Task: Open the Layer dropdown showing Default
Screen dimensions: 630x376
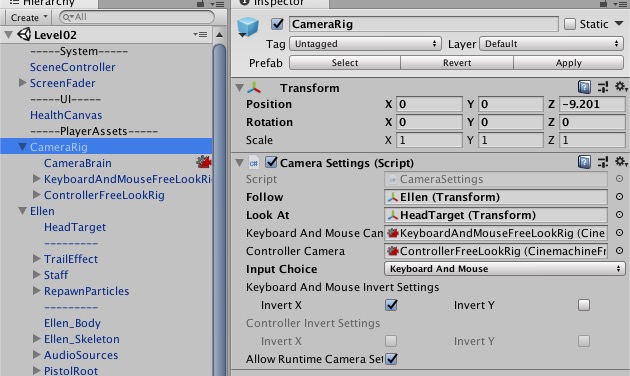Action: coord(552,43)
